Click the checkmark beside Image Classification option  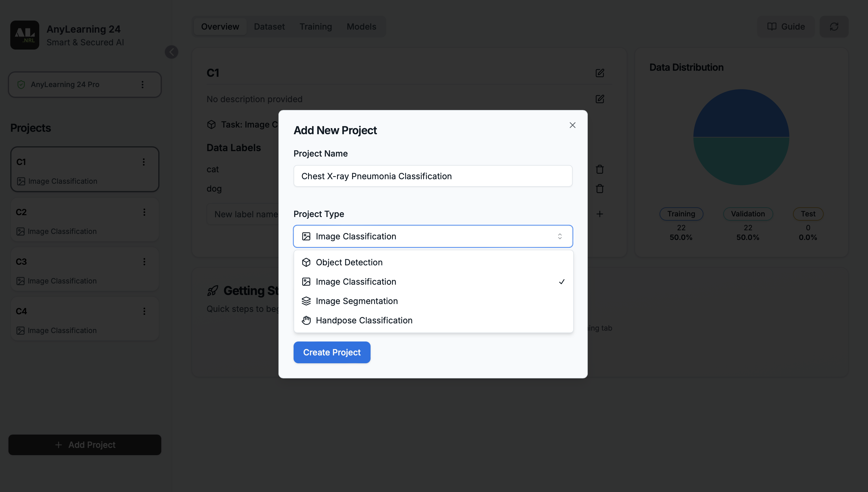[x=561, y=281]
